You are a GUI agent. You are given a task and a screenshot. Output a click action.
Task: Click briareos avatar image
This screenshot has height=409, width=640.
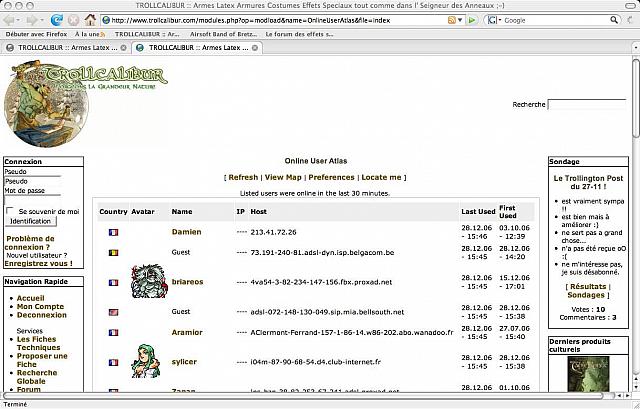[149, 282]
